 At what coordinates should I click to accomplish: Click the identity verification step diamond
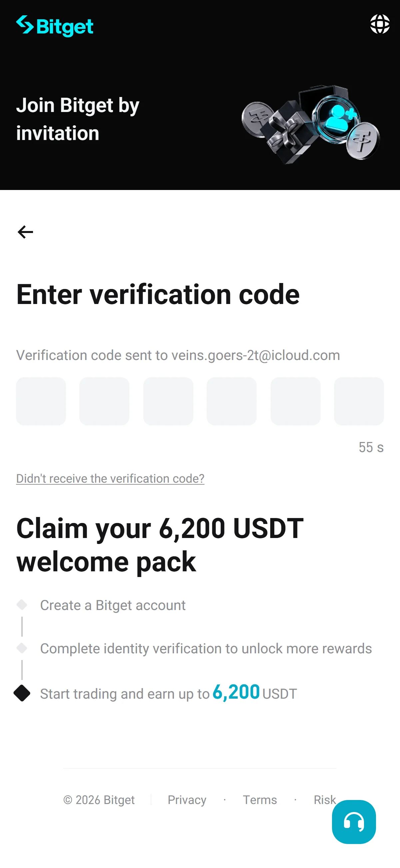(22, 648)
